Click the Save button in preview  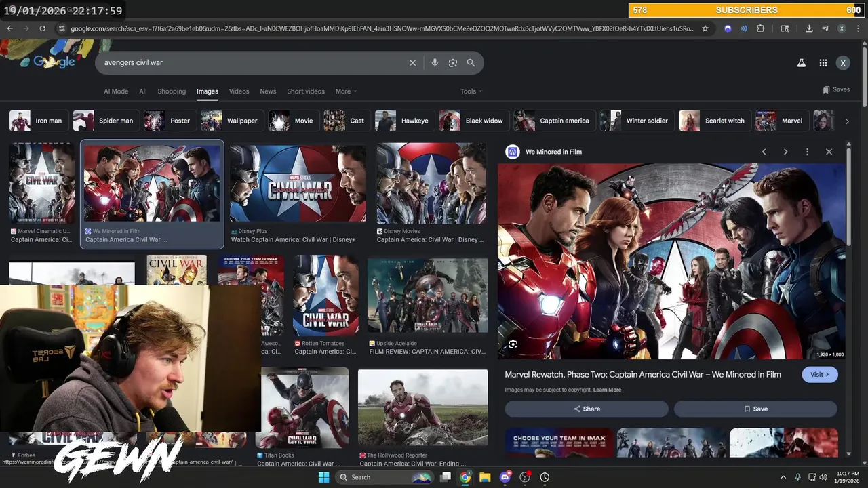755,409
